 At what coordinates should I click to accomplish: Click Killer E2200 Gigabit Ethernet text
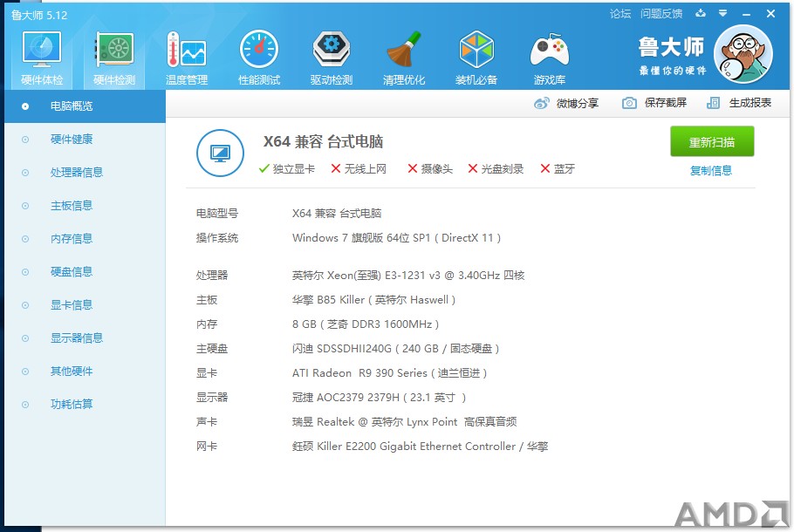pos(420,447)
